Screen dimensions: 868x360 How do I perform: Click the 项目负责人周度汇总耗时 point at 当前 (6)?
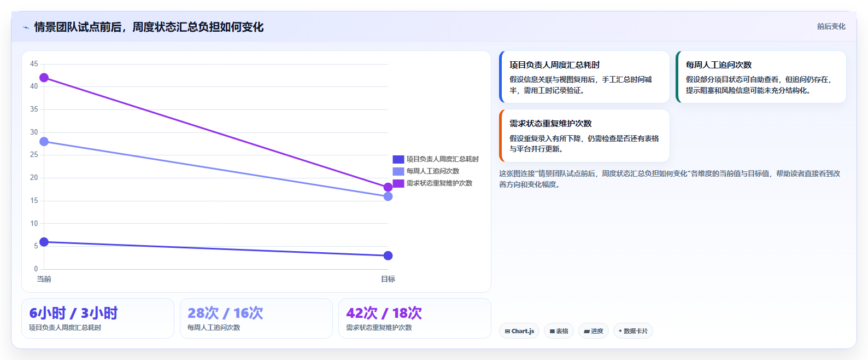click(44, 242)
